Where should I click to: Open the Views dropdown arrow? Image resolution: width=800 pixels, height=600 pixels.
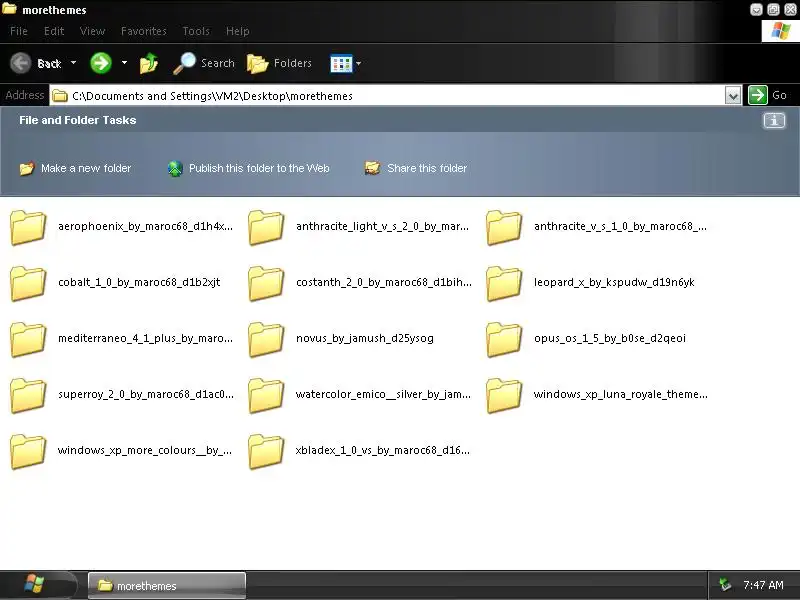(358, 64)
